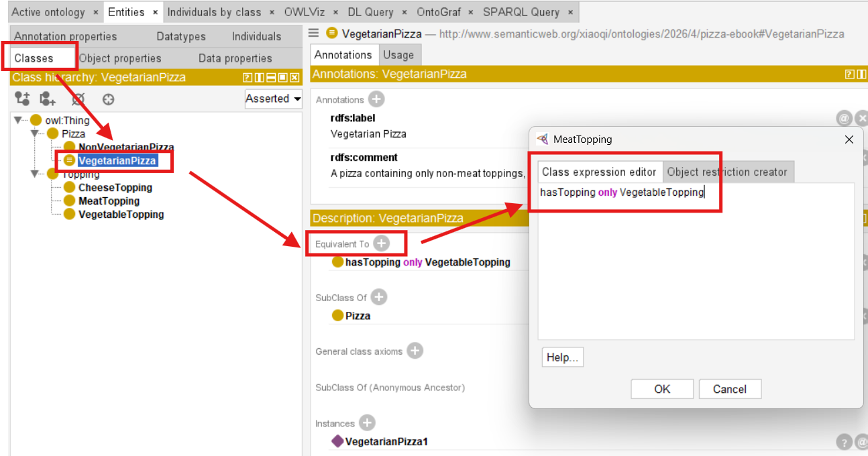868x456 pixels.
Task: Switch to Object restriction creator tab
Action: click(x=727, y=172)
